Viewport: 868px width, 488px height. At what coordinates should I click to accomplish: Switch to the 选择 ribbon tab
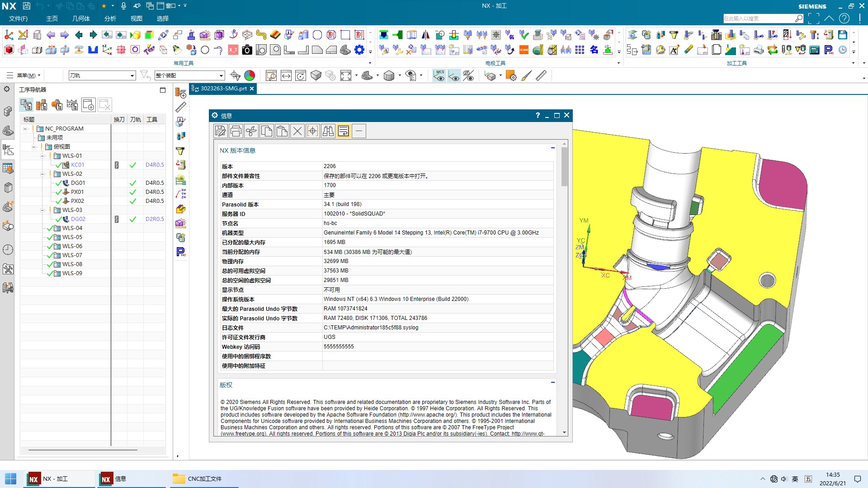163,19
